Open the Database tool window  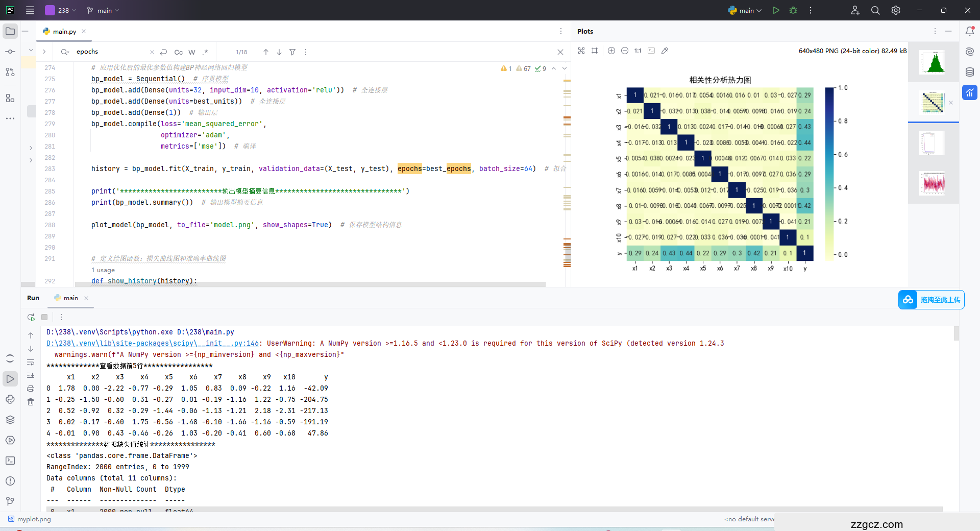click(970, 72)
